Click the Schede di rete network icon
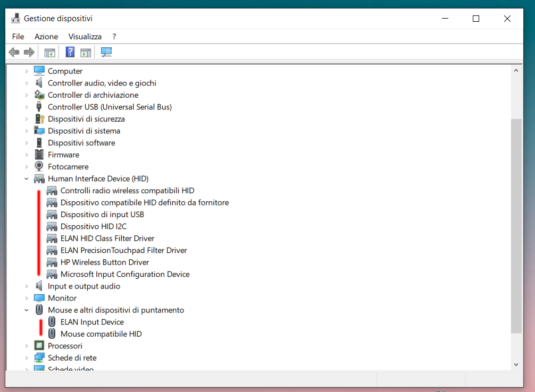This screenshot has width=535, height=392. tap(39, 357)
